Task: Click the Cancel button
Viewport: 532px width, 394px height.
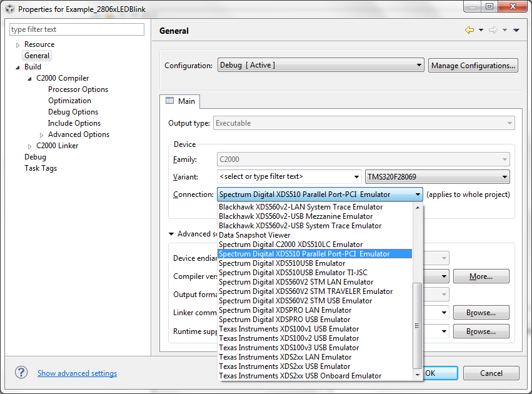Action: 491,373
